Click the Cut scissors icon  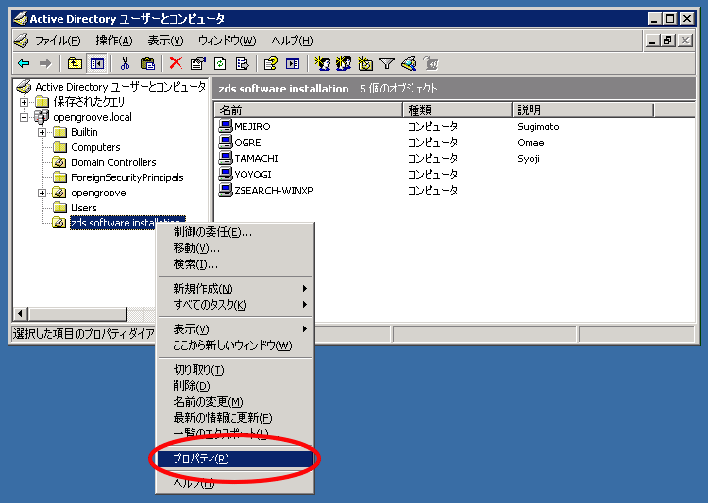pos(125,64)
